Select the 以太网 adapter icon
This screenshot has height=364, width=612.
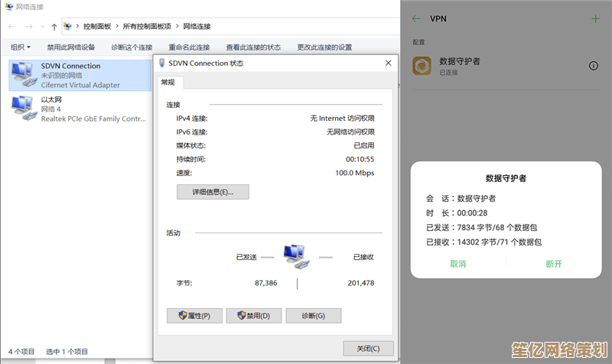pyautogui.click(x=21, y=109)
